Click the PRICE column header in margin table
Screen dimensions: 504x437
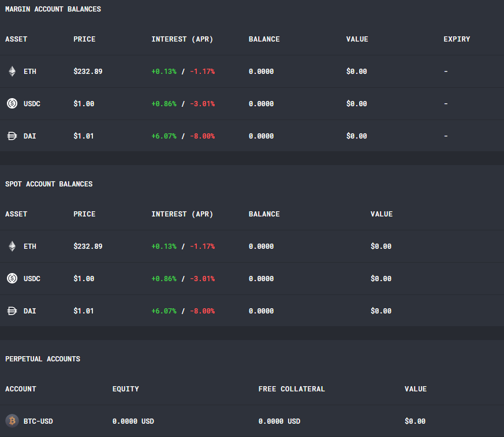point(84,39)
